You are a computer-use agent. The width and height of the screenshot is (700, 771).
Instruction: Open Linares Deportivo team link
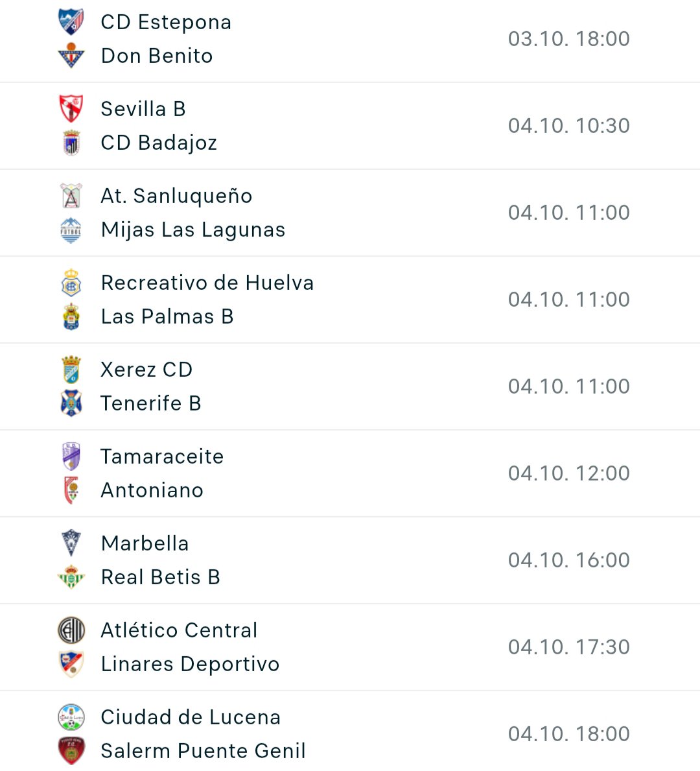(191, 664)
